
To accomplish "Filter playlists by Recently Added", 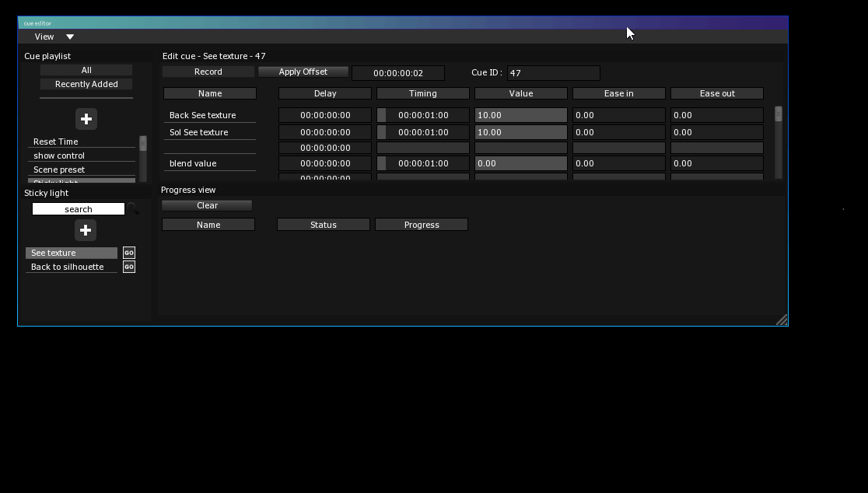I will tap(86, 84).
